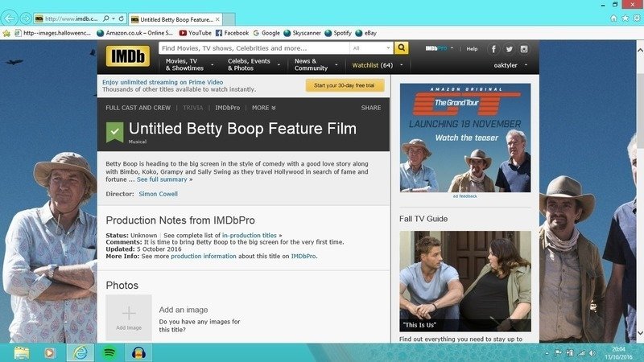This screenshot has width=644, height=362.
Task: Open IMDb Instagram page icon
Action: 524,49
